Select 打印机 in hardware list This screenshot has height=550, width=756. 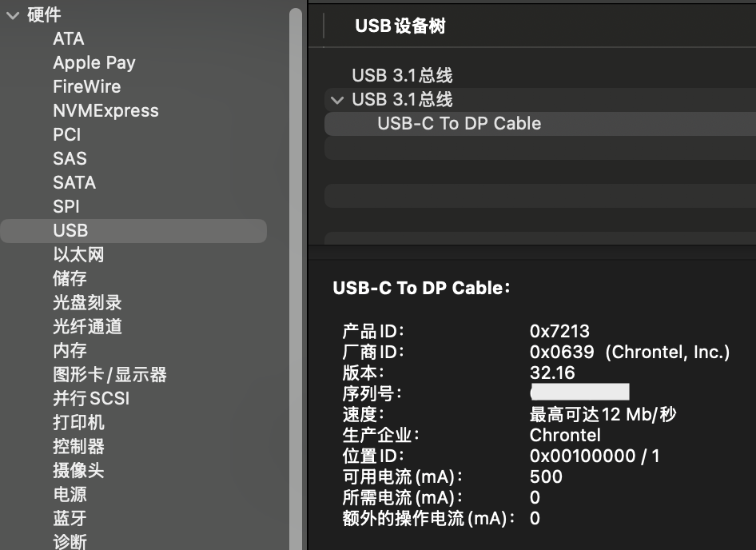coord(78,422)
